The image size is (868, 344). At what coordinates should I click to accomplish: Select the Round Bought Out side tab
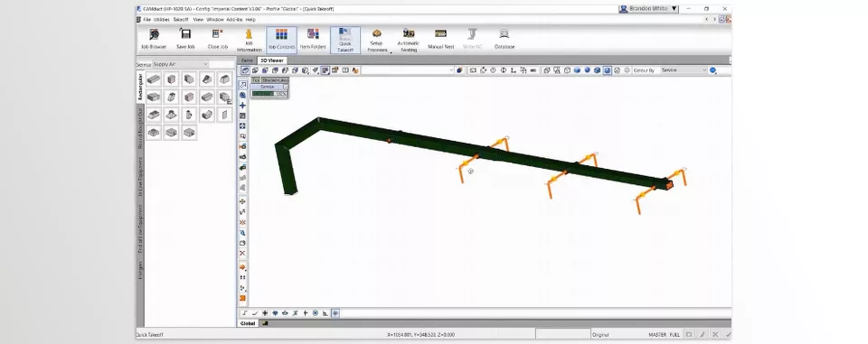[140, 128]
